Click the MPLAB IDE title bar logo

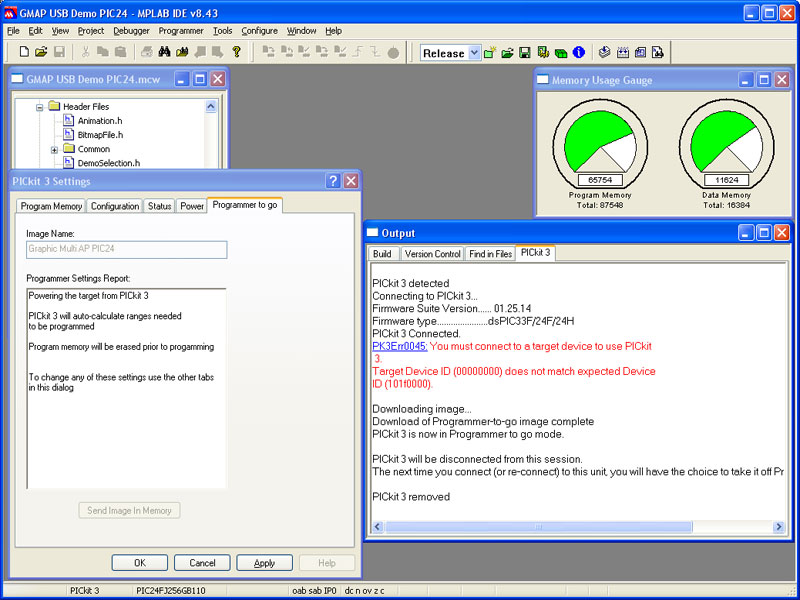click(x=11, y=13)
